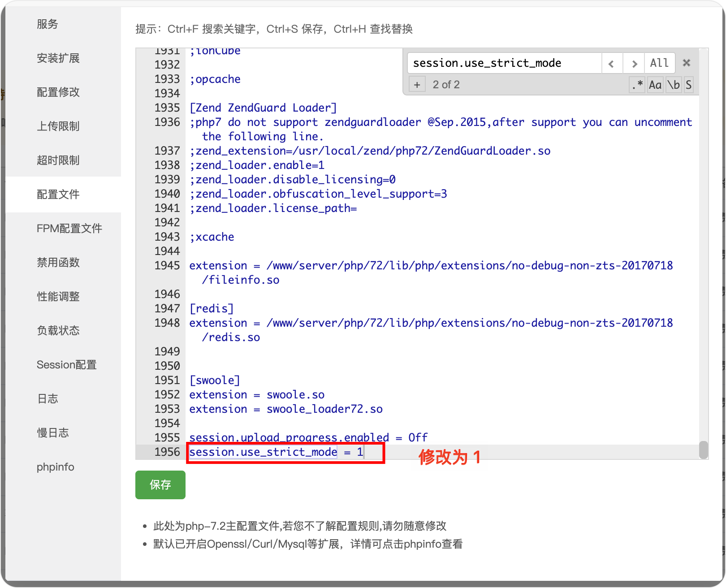Screen dimensions: 726x588
Task: View 负载状态 tab
Action: tap(63, 331)
